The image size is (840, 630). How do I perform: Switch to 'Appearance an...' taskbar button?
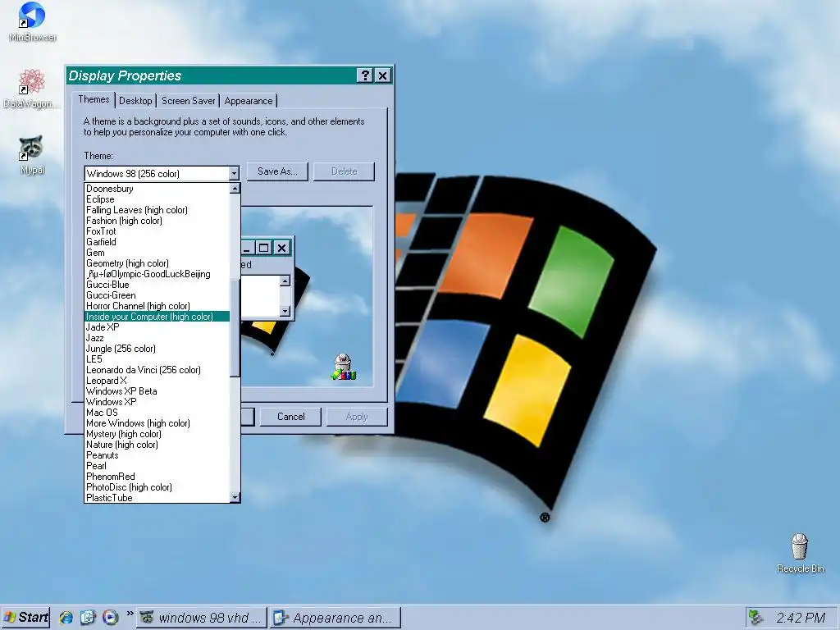pyautogui.click(x=336, y=617)
